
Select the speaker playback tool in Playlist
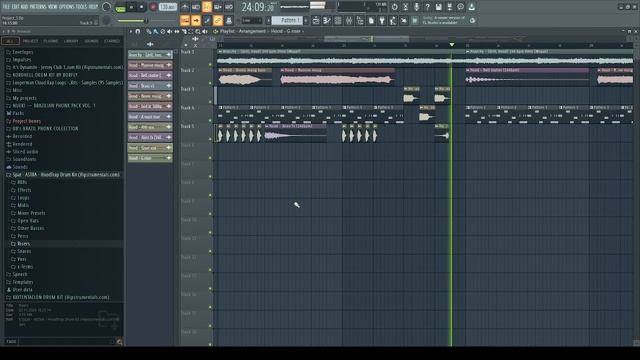204,31
